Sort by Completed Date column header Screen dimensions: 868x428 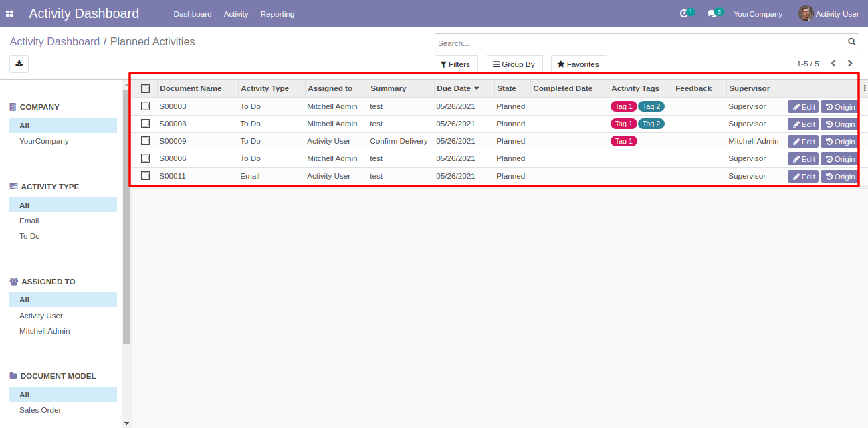[x=569, y=88]
